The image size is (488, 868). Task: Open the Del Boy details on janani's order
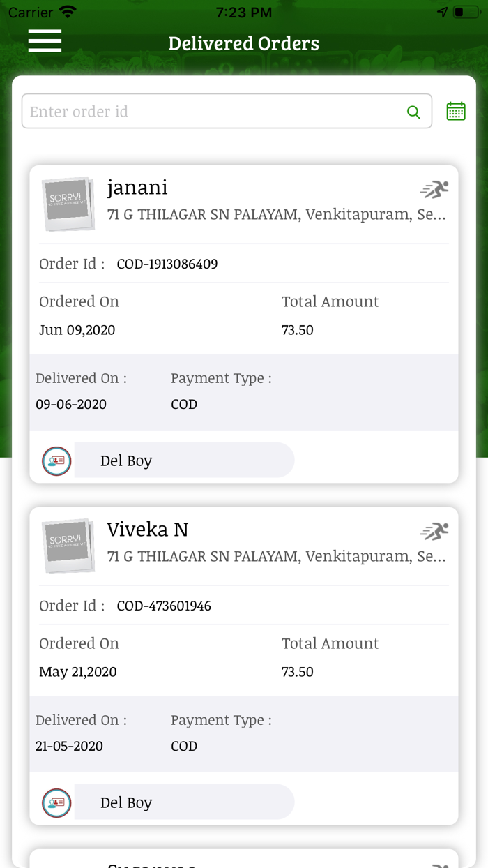[x=184, y=460]
